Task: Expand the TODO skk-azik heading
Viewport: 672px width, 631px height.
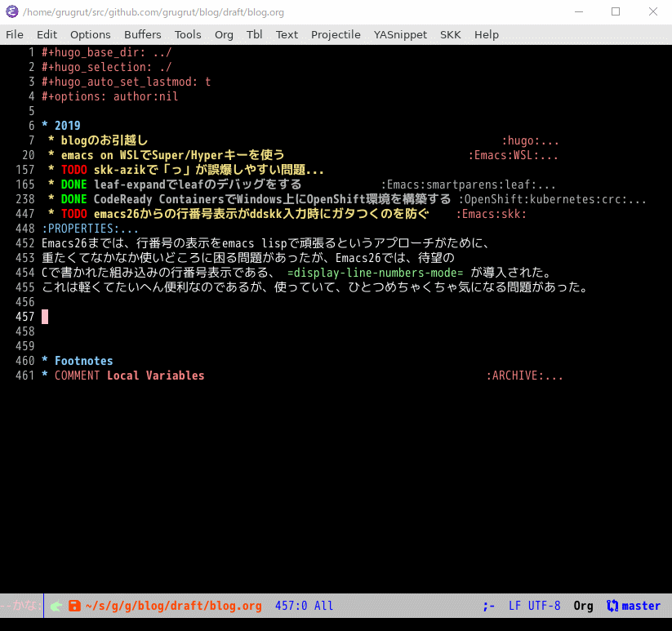Action: tap(208, 170)
